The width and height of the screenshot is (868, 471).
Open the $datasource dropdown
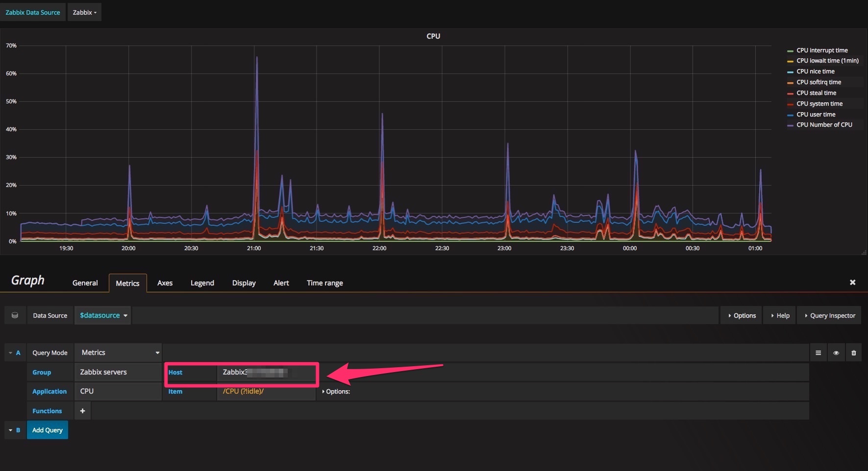point(103,315)
